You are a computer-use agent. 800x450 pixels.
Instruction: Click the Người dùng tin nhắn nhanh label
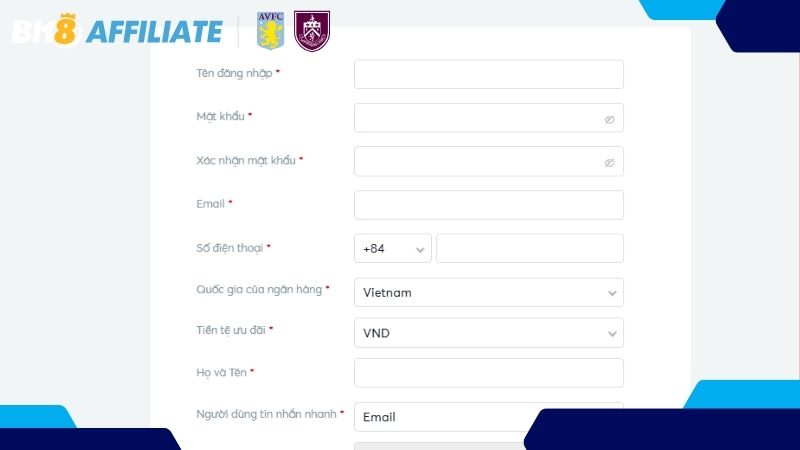(266, 413)
